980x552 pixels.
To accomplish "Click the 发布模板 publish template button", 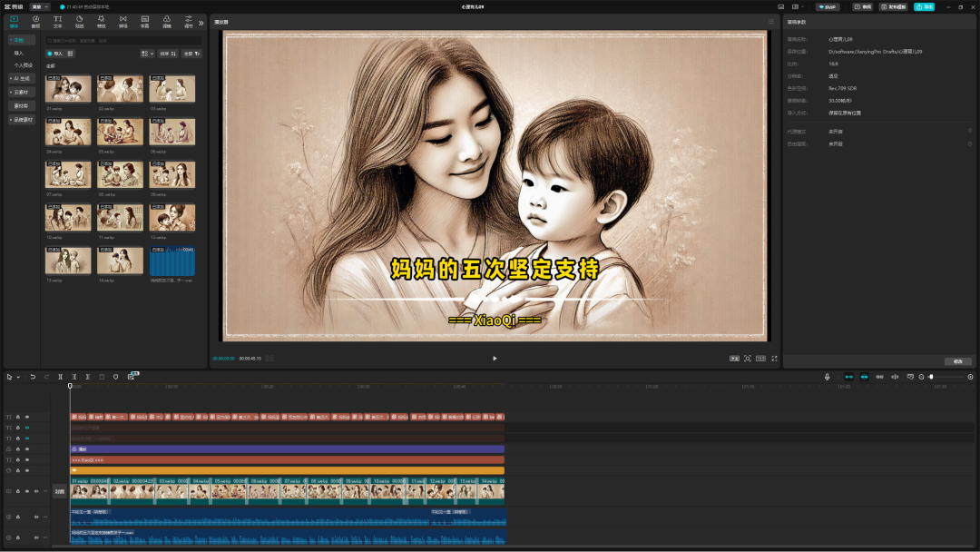I will click(893, 7).
